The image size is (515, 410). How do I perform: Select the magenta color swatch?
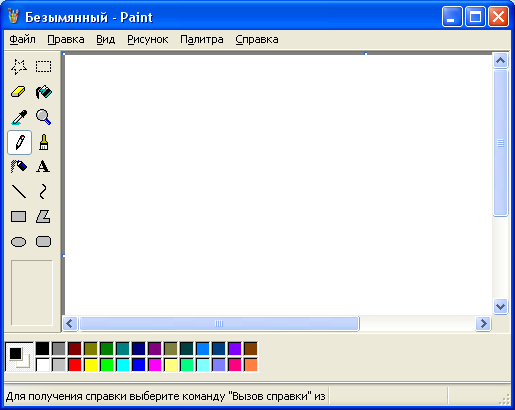click(x=155, y=365)
